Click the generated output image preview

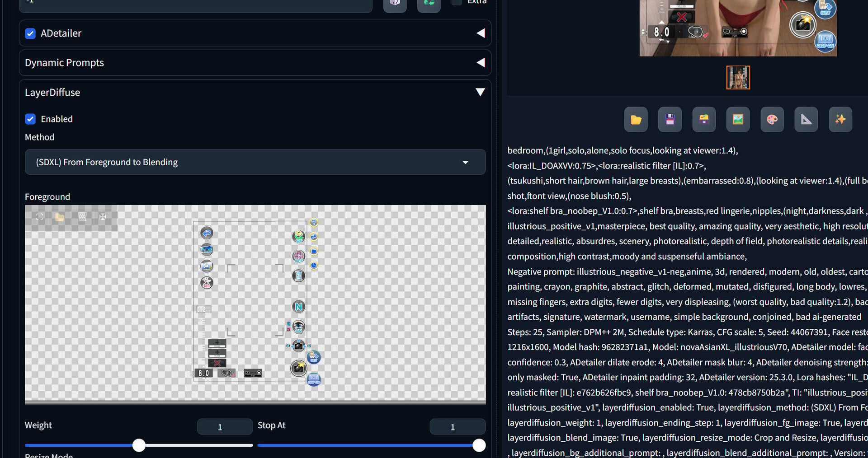738,28
